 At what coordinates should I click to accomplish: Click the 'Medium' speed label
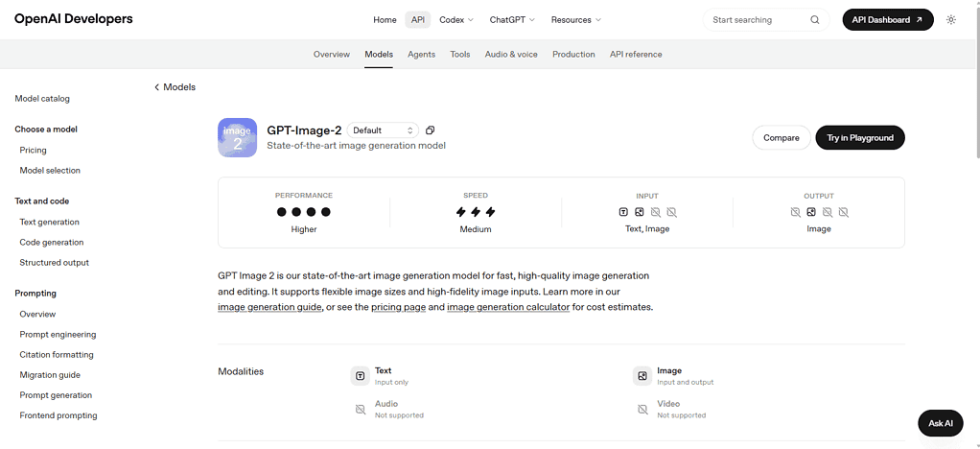(476, 229)
